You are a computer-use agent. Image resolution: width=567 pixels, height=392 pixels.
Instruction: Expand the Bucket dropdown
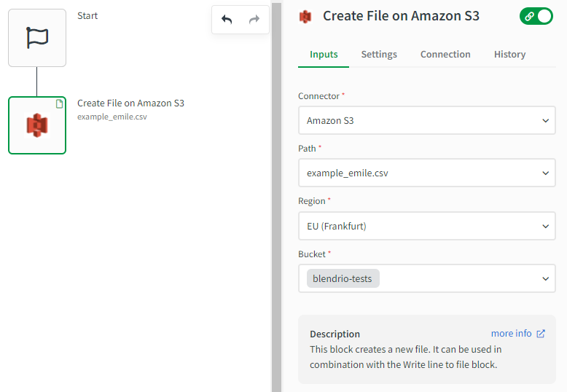tap(545, 278)
